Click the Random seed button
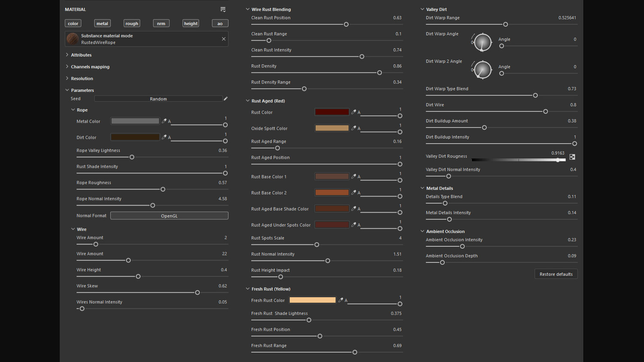This screenshot has height=362, width=644. [x=158, y=99]
